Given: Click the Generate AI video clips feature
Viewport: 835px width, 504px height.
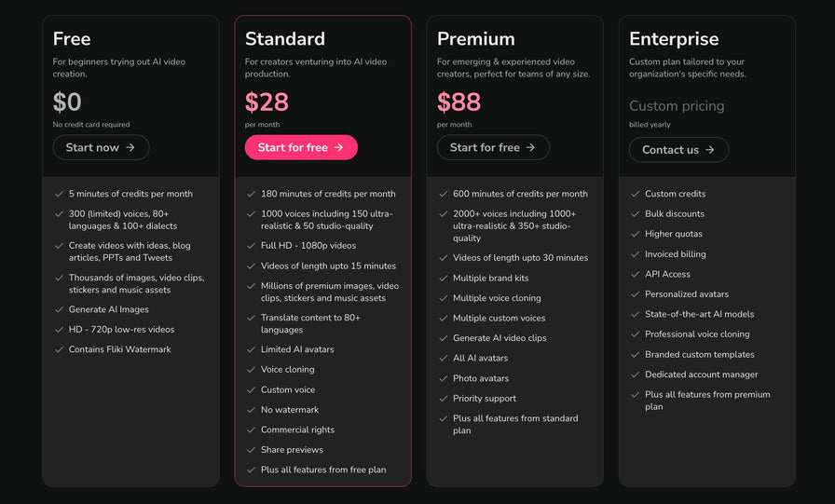Looking at the screenshot, I should tap(500, 338).
